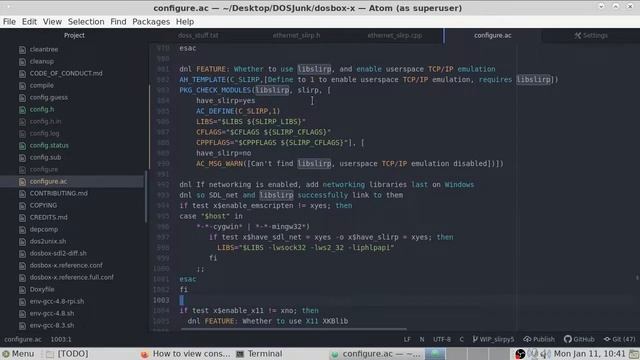Image resolution: width=640 pixels, height=360 pixels.
Task: Select the greyed-out configure file in tree
Action: click(x=44, y=169)
